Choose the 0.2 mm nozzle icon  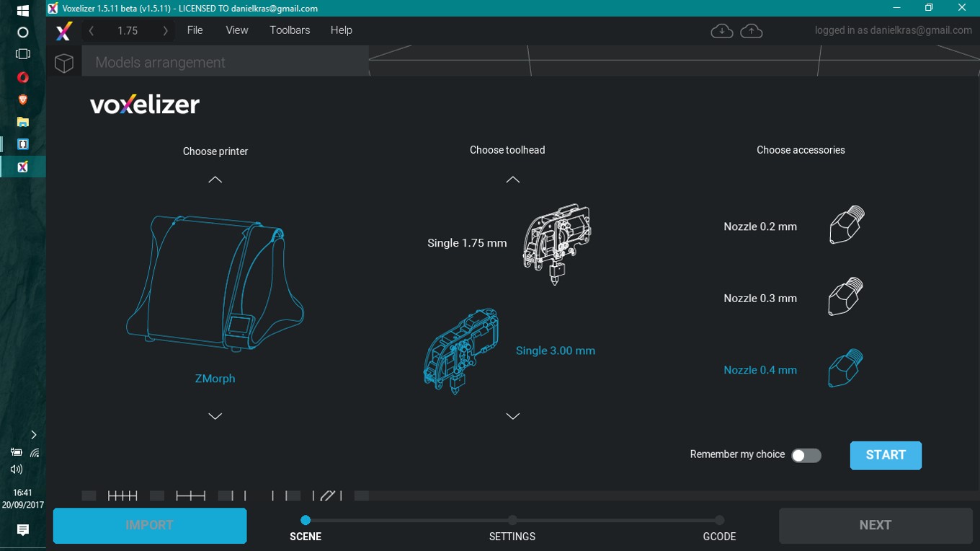click(x=847, y=225)
